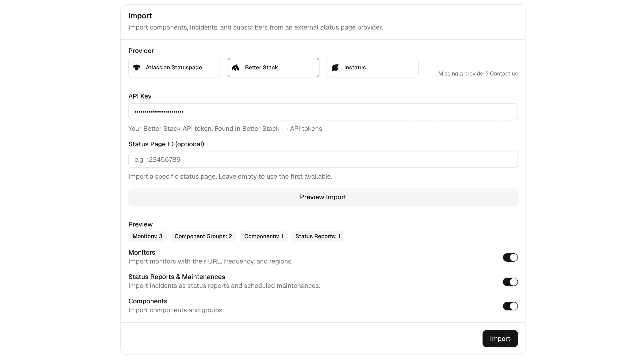Turn off Status Reports & Maintenances import

(x=510, y=282)
